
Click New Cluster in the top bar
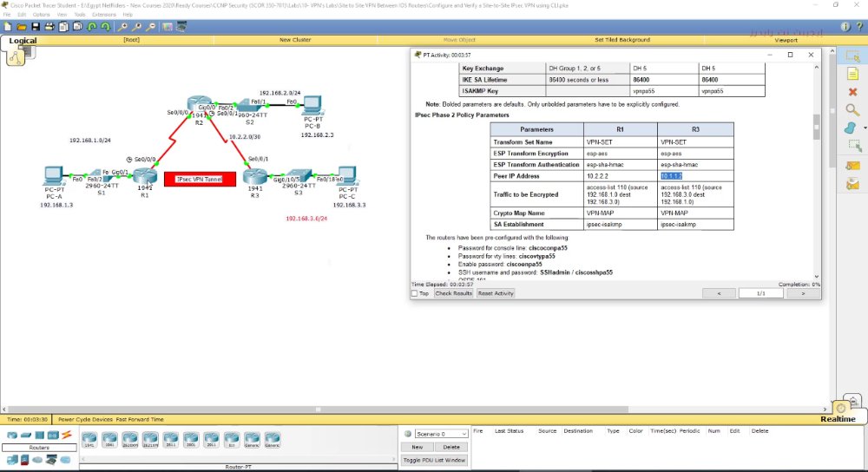pos(295,40)
